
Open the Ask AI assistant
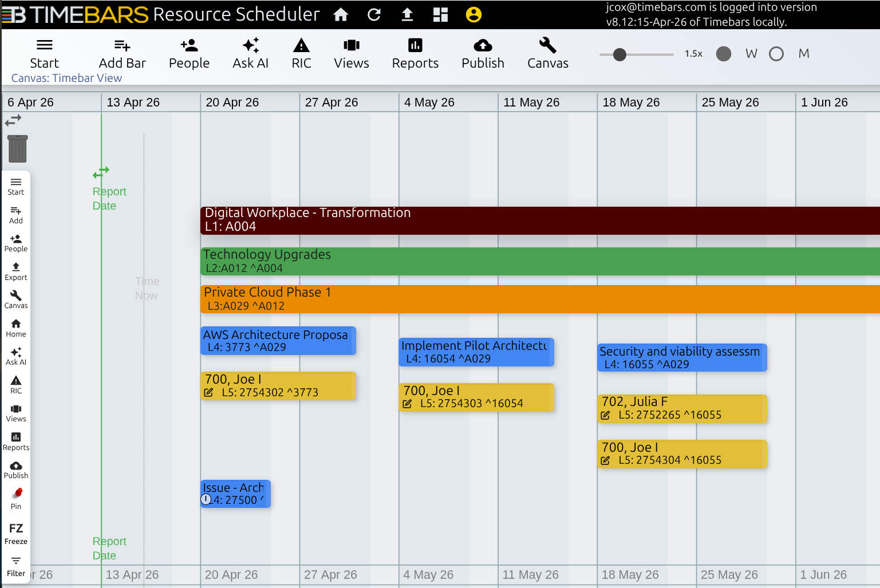tap(250, 53)
